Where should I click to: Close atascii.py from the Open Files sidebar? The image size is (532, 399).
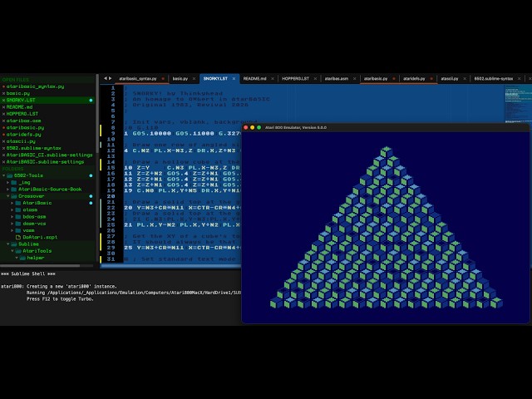[x=3, y=141]
